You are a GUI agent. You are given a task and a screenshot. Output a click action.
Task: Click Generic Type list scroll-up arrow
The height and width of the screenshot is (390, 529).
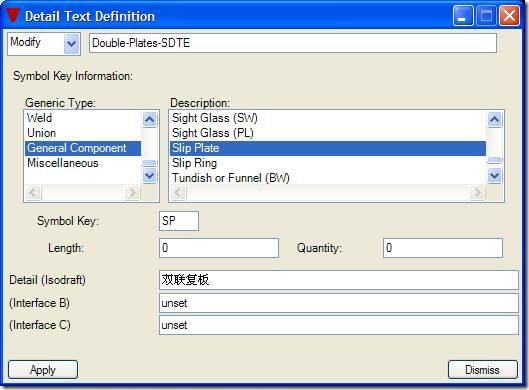[149, 119]
